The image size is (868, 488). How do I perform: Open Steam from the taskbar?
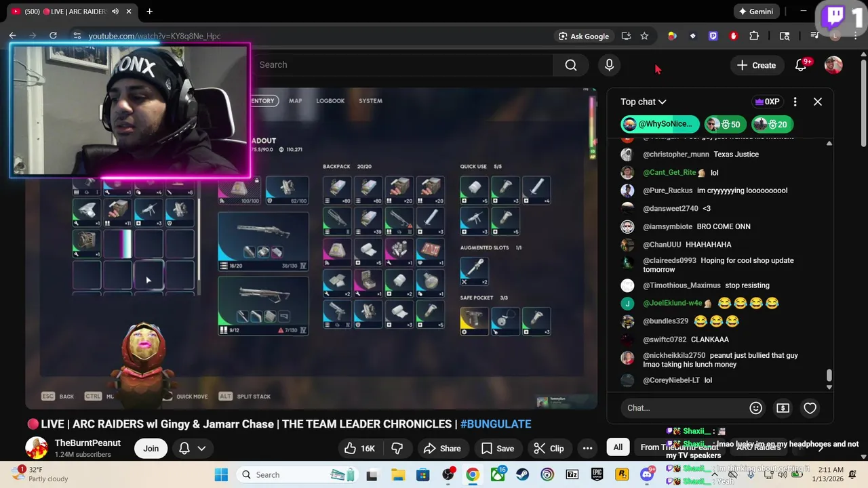click(522, 475)
